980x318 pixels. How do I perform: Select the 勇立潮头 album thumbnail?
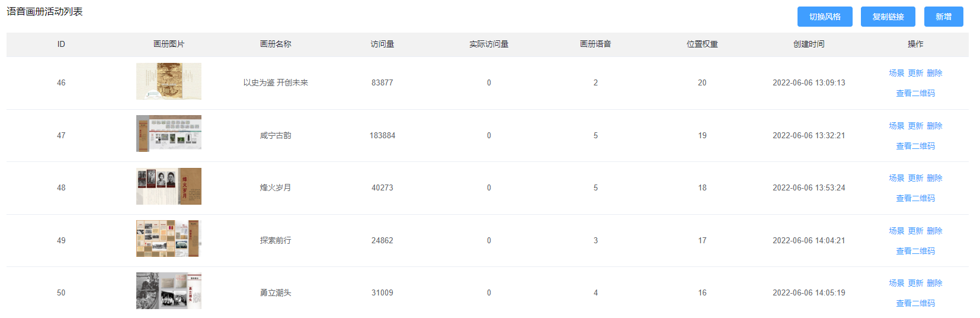tap(169, 291)
